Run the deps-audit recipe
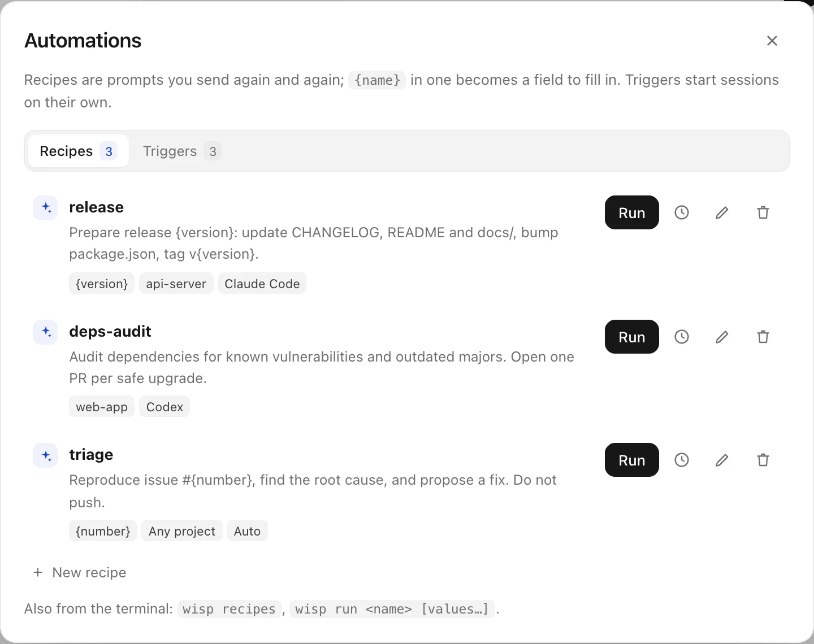The height and width of the screenshot is (644, 814). coord(632,337)
